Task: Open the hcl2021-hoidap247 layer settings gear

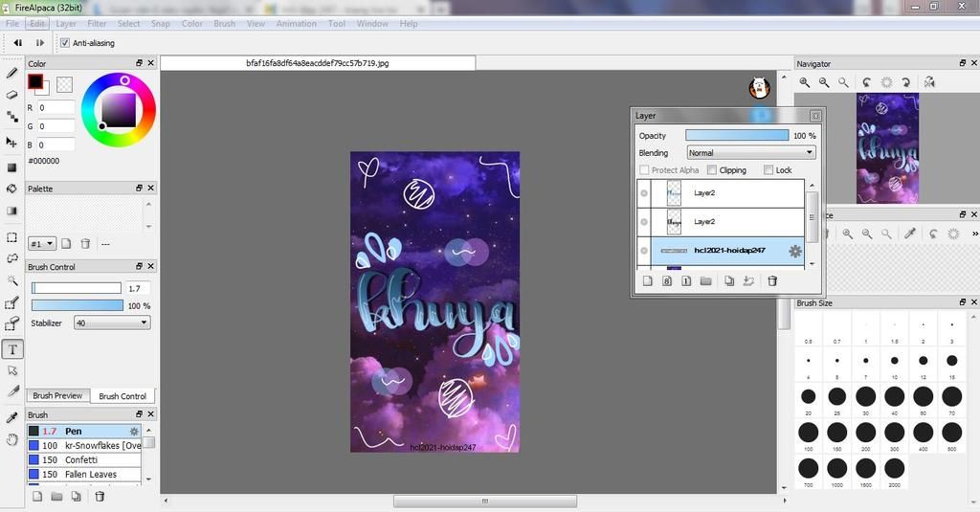Action: [x=795, y=251]
